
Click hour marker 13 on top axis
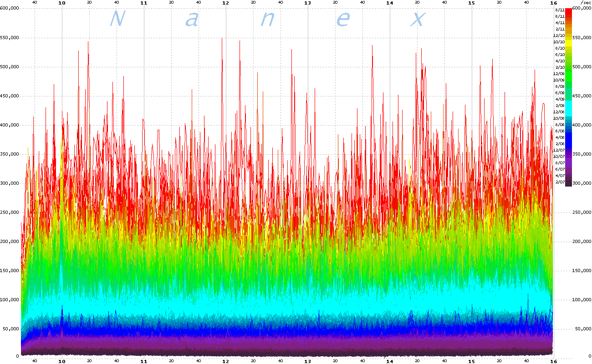[307, 3]
